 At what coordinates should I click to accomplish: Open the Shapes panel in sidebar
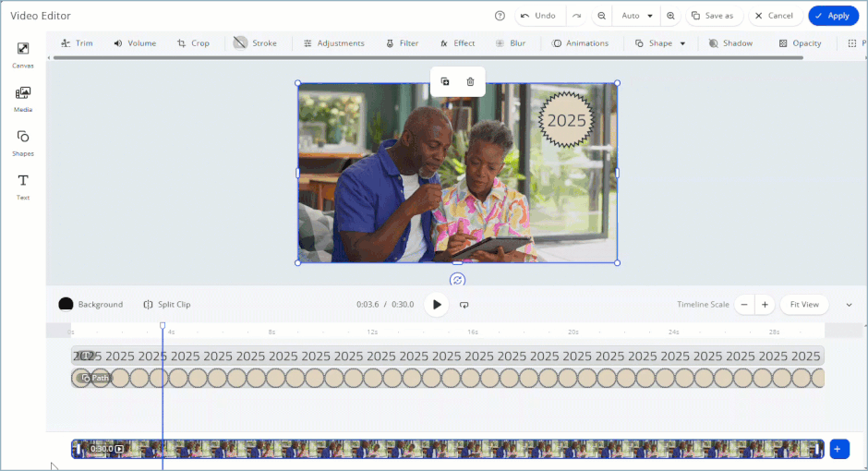pos(23,143)
